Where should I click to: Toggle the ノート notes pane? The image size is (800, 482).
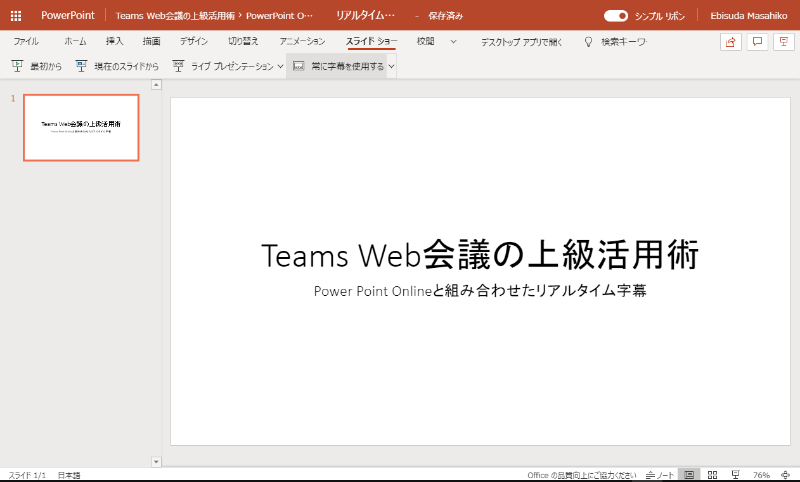pyautogui.click(x=660, y=475)
